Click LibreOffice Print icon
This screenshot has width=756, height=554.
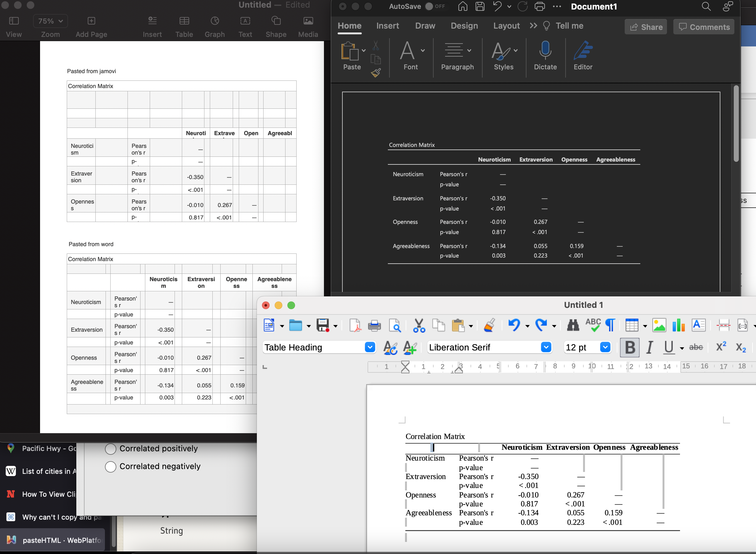374,325
